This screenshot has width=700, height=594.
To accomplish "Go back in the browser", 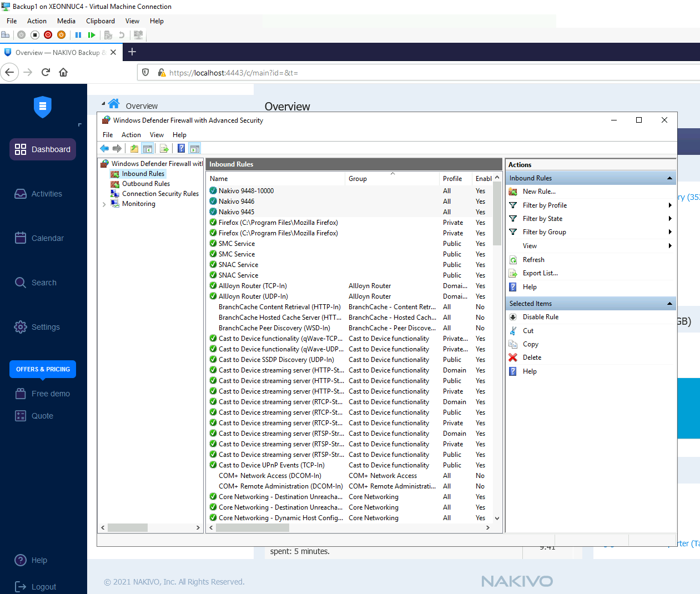I will (x=9, y=72).
